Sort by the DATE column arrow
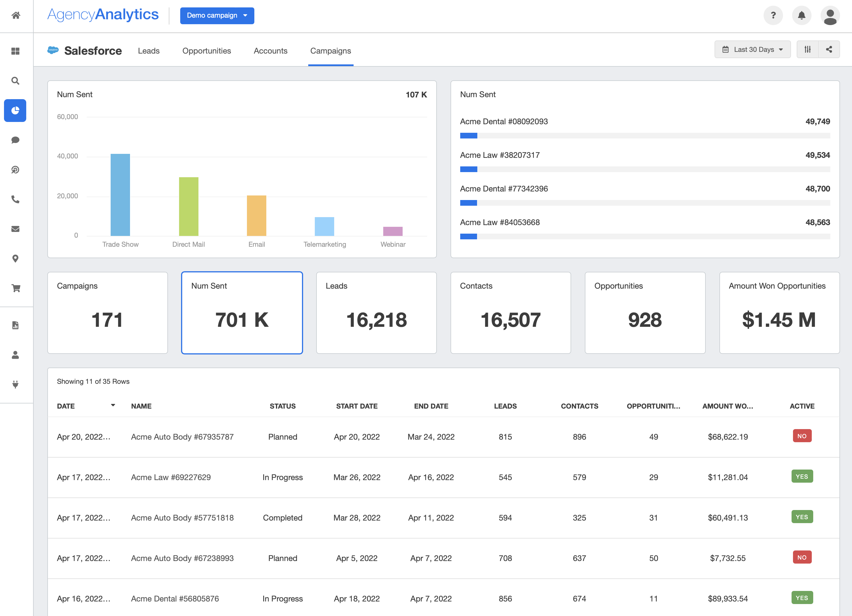Screen dimensions: 852x616 coord(113,405)
